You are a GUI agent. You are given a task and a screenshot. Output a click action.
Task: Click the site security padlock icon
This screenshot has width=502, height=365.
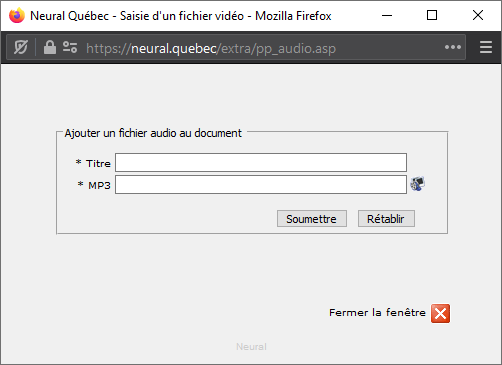[x=50, y=47]
